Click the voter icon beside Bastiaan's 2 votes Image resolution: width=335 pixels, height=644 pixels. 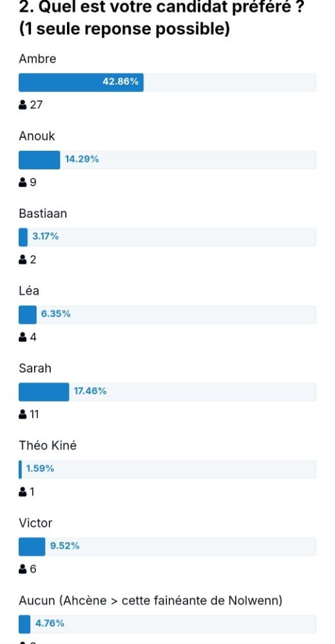click(x=23, y=260)
